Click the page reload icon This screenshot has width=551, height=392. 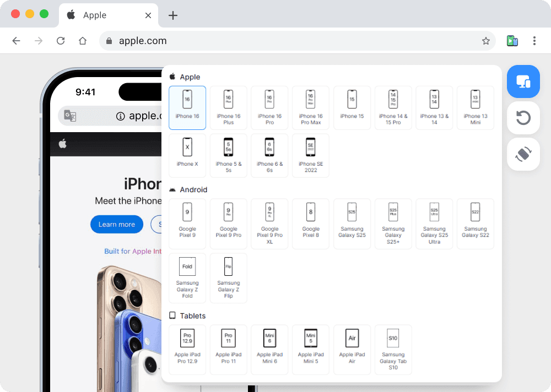click(61, 41)
